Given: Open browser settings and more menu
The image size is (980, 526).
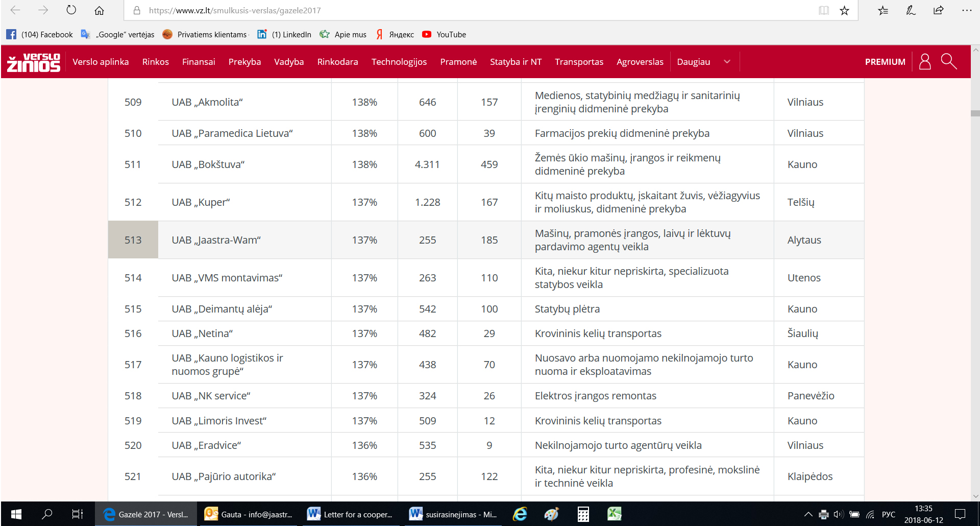Looking at the screenshot, I should (x=967, y=10).
